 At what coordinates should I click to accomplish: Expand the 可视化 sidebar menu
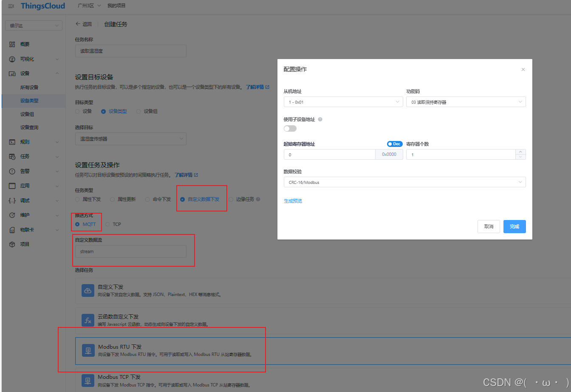pyautogui.click(x=57, y=59)
